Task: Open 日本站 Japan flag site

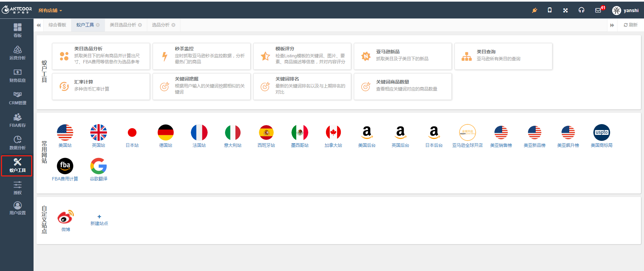Action: [x=132, y=133]
